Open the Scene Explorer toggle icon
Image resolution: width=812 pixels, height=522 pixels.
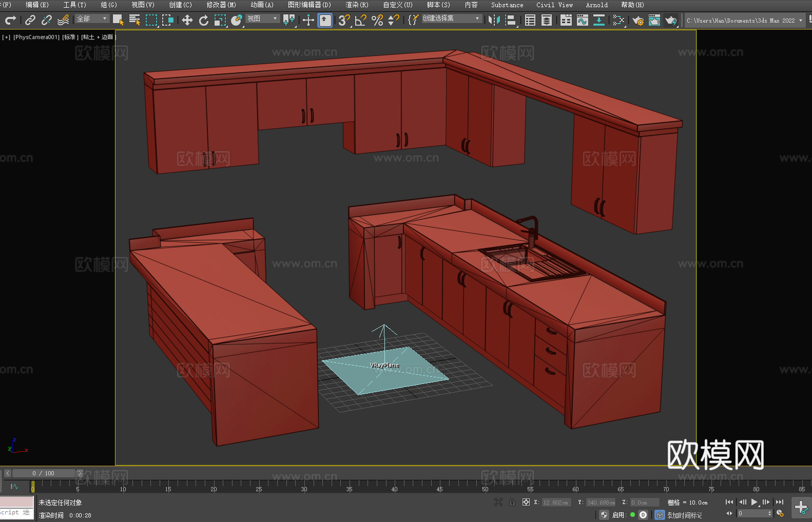[x=530, y=20]
